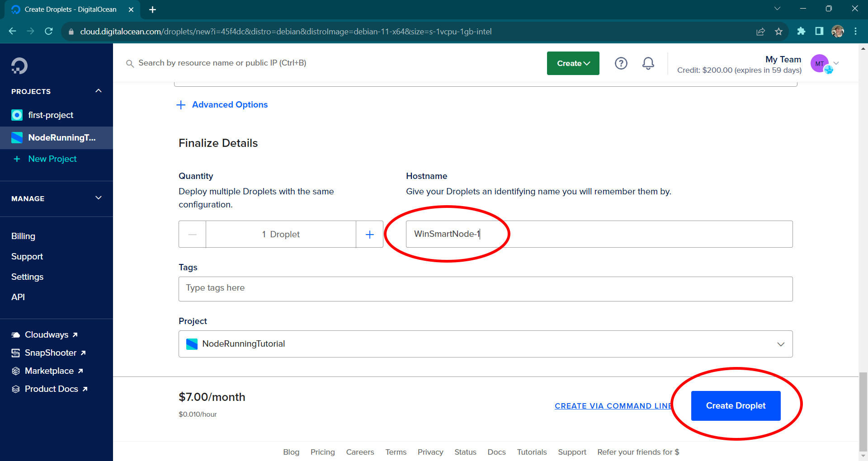Open the Privacy footer link
Image resolution: width=868 pixels, height=461 pixels.
coord(430,452)
